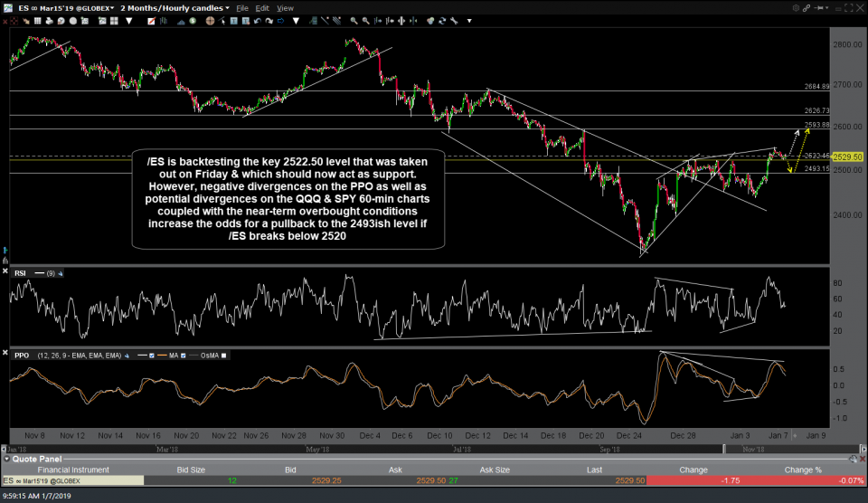Click the refresh arrows icon in toolbar
Image resolution: width=868 pixels, height=503 pixels.
click(442, 21)
